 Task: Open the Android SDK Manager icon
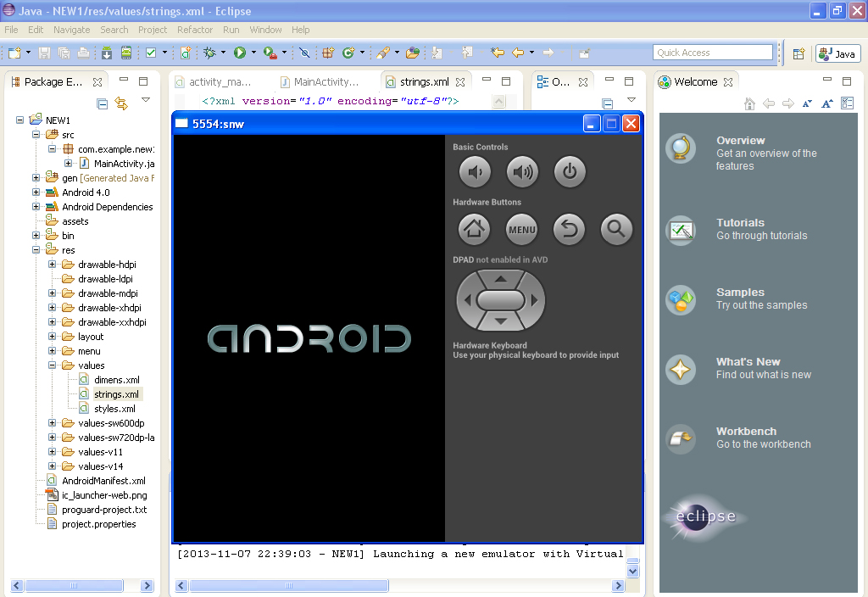coord(107,53)
